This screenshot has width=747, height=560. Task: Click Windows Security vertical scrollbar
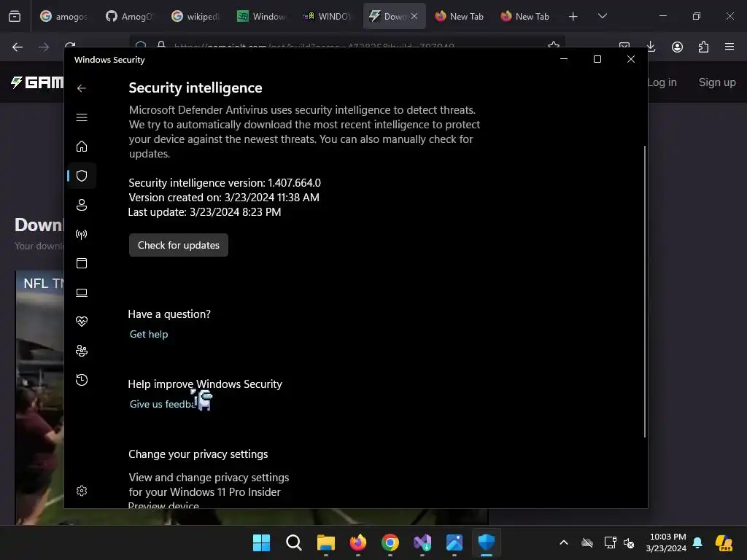pyautogui.click(x=645, y=292)
